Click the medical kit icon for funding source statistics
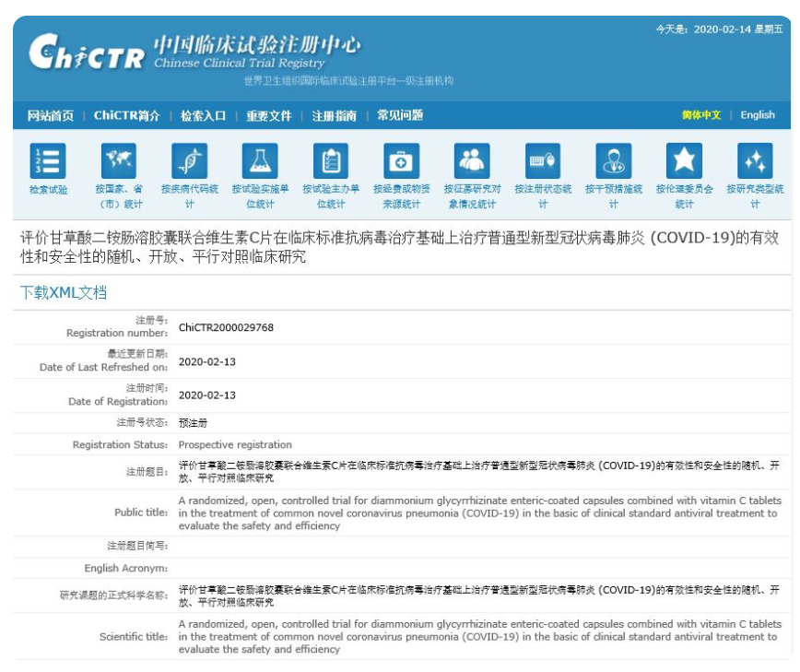The image size is (800, 672). (x=401, y=161)
